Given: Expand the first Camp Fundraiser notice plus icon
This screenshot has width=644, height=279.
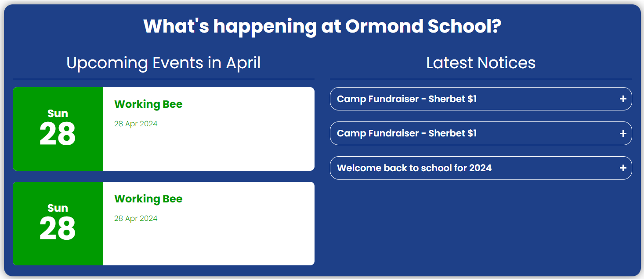Looking at the screenshot, I should 622,99.
